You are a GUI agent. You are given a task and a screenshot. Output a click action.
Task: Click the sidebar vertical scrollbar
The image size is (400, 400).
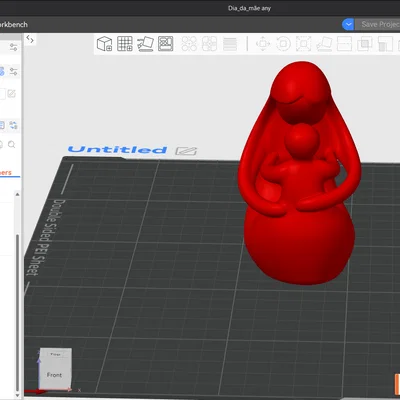17,313
